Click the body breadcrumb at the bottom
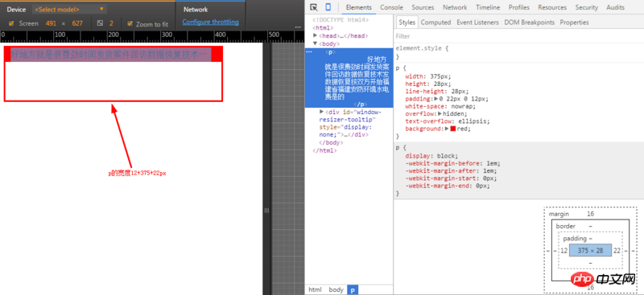 click(336, 289)
